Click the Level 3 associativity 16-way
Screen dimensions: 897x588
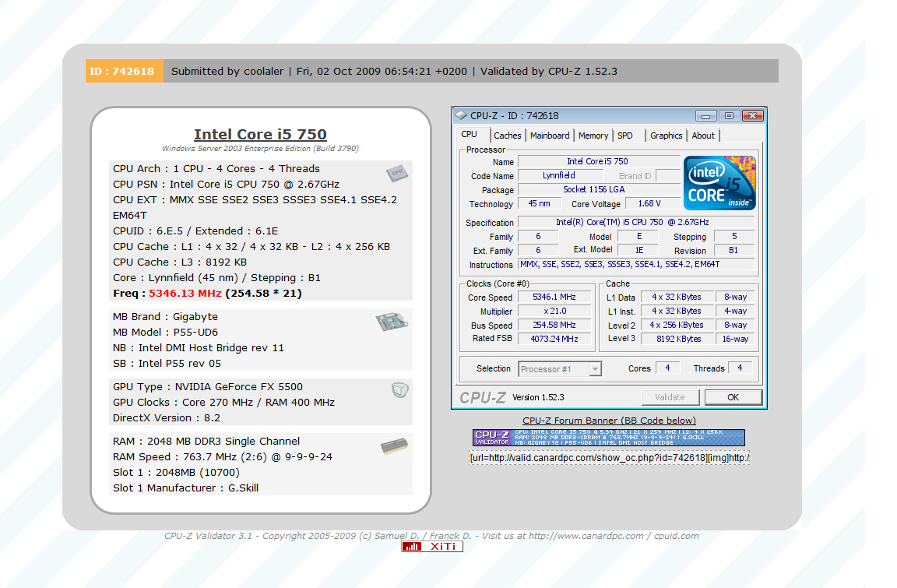tap(736, 339)
